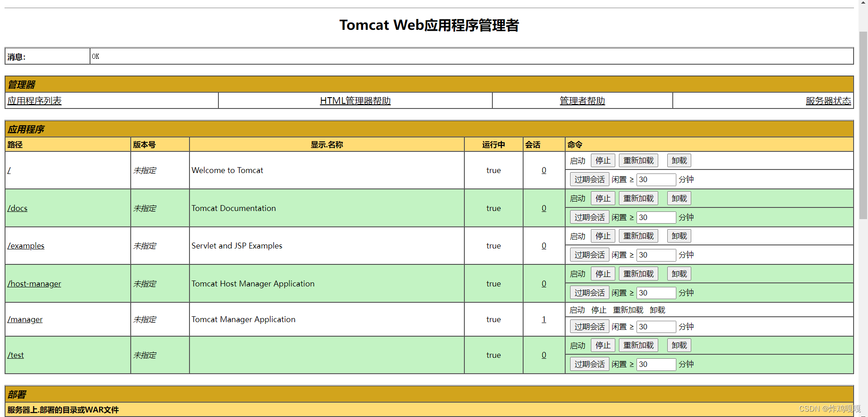Open the /host-manager application link
Screen dimensions: 868x417
[x=34, y=284]
